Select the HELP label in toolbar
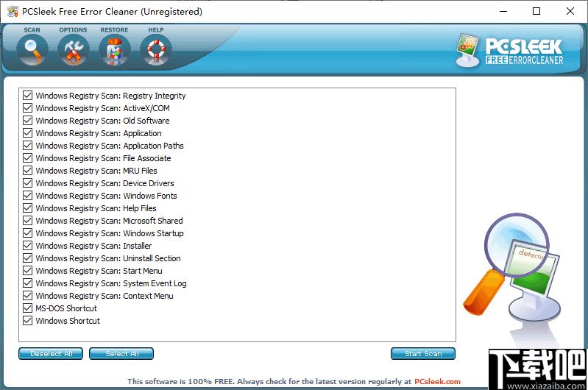Image resolution: width=588 pixels, height=390 pixels. tap(156, 29)
